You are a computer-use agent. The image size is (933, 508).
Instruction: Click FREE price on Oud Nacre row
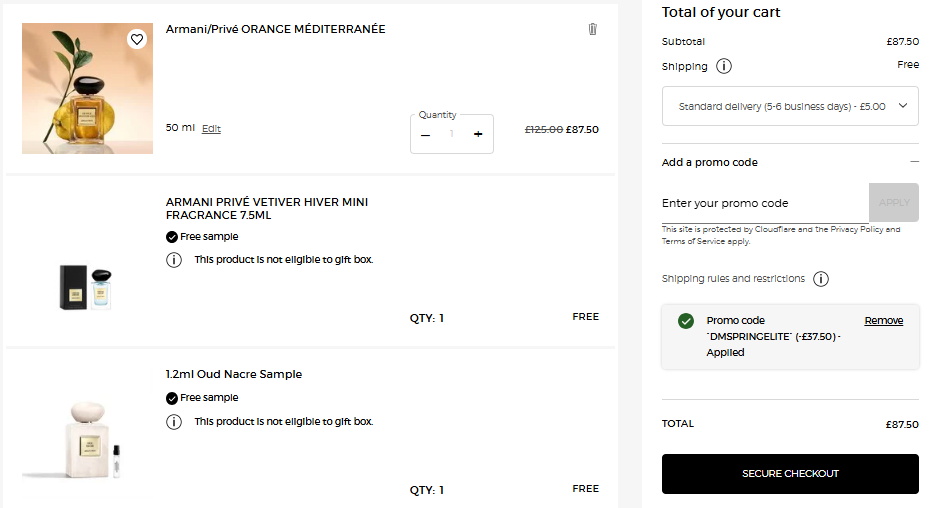(x=586, y=489)
